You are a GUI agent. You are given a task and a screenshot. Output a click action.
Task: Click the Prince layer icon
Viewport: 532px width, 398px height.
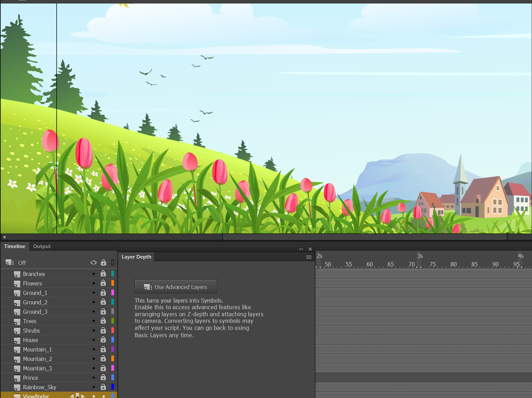click(x=17, y=377)
